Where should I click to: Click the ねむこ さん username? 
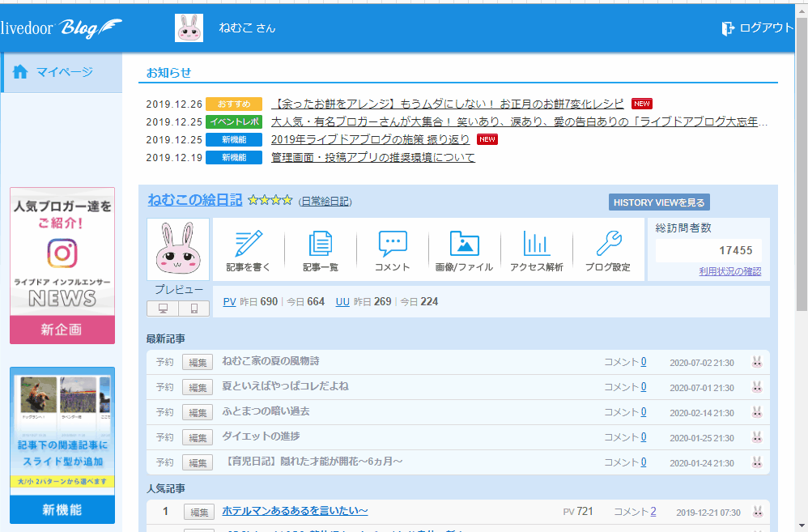click(x=248, y=28)
